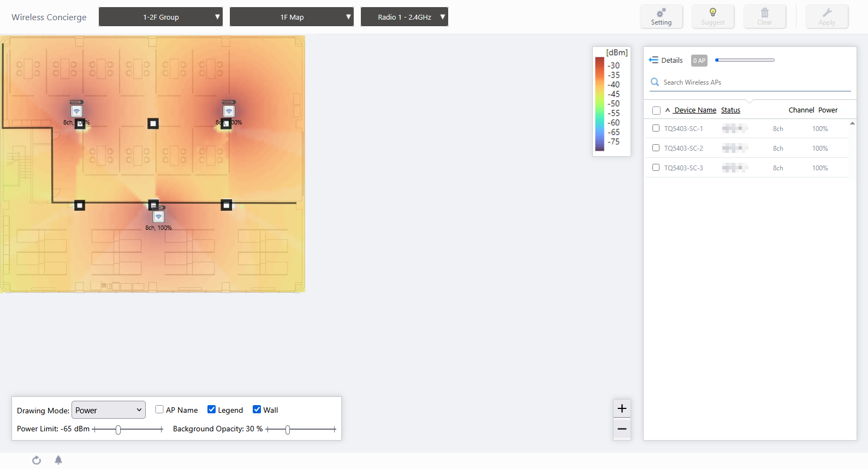The height and width of the screenshot is (469, 868).
Task: Check the TQ5403-SC-3 row checkbox
Action: click(656, 168)
